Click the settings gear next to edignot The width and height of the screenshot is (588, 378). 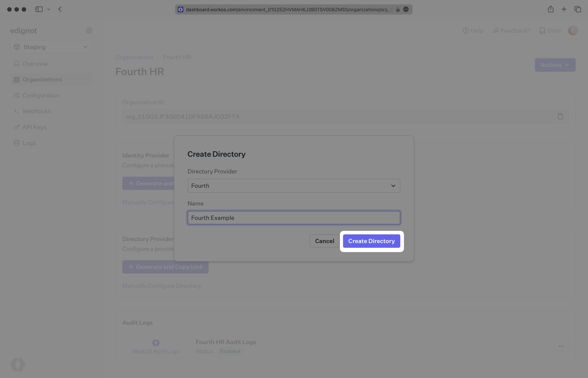89,30
